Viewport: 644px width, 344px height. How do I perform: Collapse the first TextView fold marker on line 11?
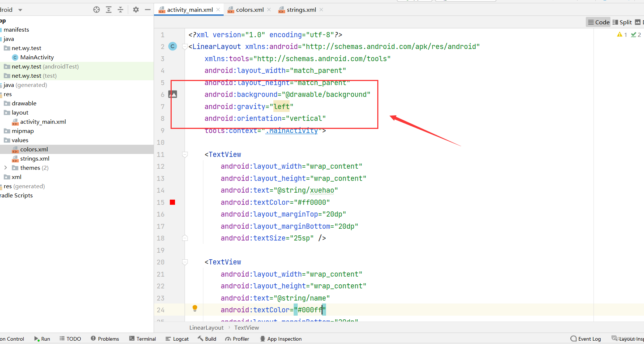click(185, 154)
